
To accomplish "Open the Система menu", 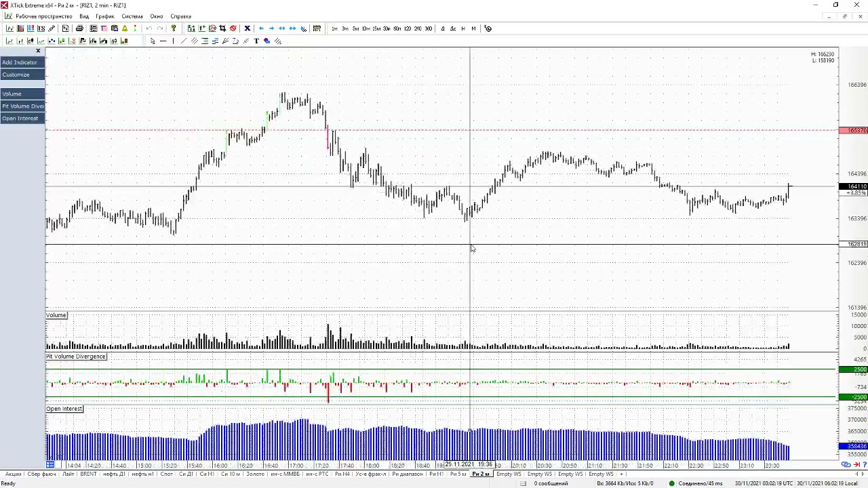I will pos(132,16).
